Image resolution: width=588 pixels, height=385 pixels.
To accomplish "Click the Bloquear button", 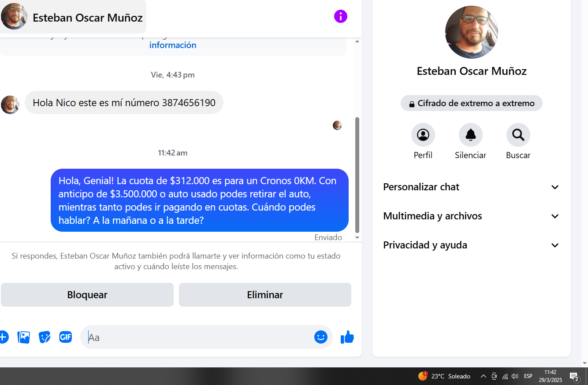I will point(87,295).
